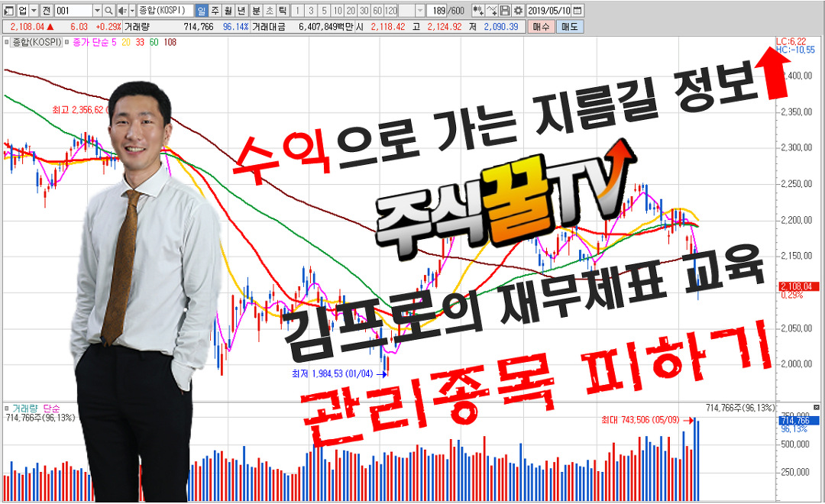Select the 주 weekly chart period

pos(215,11)
